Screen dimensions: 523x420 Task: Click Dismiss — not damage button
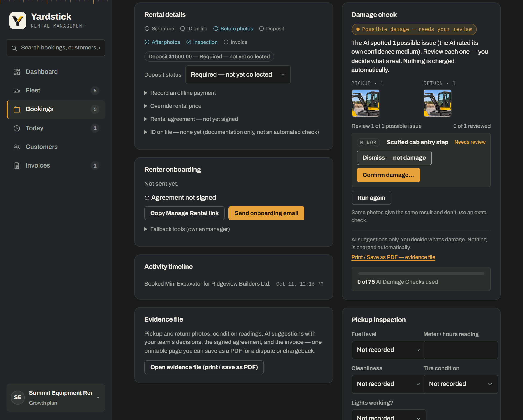coord(394,158)
